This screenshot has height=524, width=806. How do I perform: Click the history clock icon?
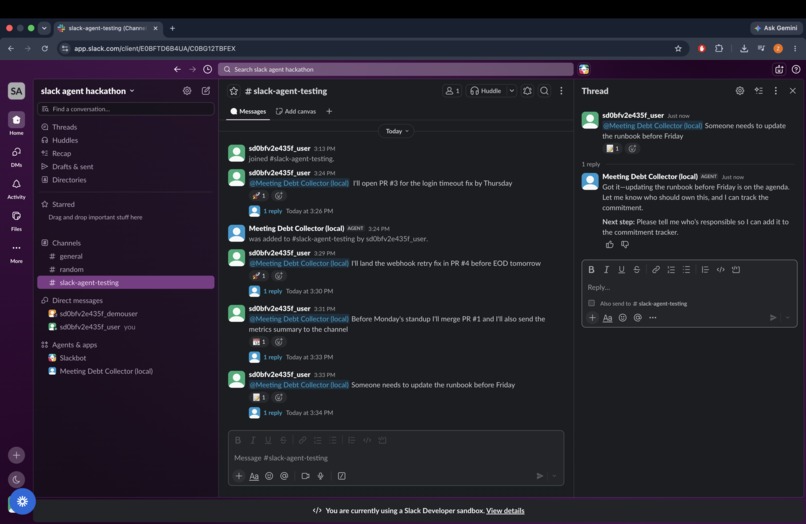coord(207,69)
